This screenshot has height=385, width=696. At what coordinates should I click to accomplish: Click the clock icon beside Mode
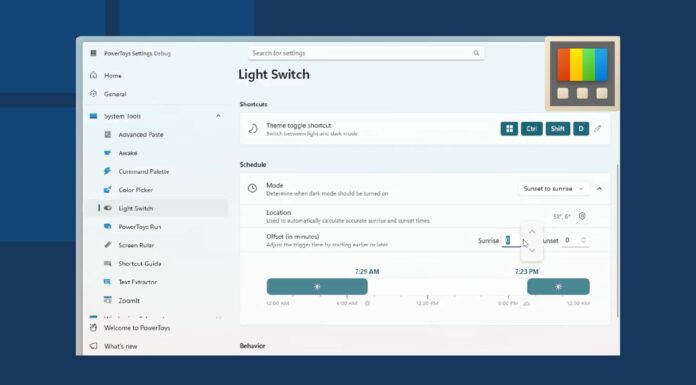(252, 188)
